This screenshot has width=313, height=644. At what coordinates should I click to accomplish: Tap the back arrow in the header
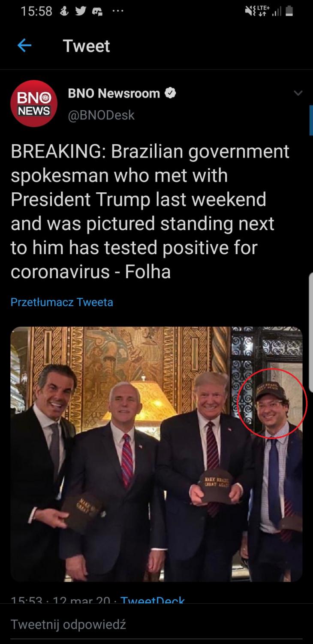coord(24,46)
